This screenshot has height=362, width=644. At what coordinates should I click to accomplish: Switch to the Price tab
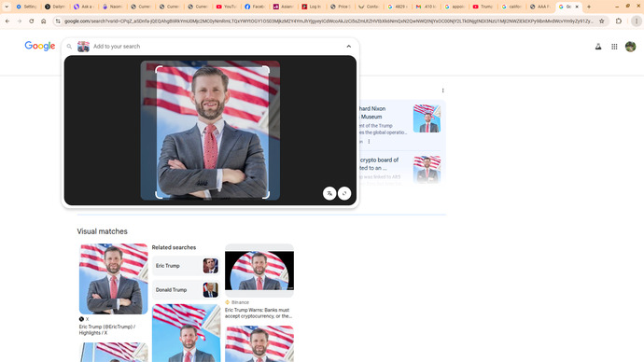(341, 7)
